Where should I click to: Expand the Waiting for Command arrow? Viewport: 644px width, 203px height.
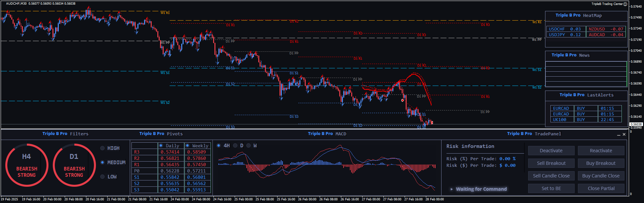(451, 189)
